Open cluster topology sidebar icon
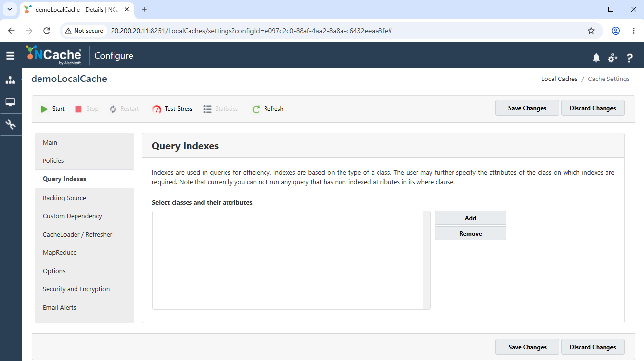The image size is (644, 361). click(x=10, y=80)
